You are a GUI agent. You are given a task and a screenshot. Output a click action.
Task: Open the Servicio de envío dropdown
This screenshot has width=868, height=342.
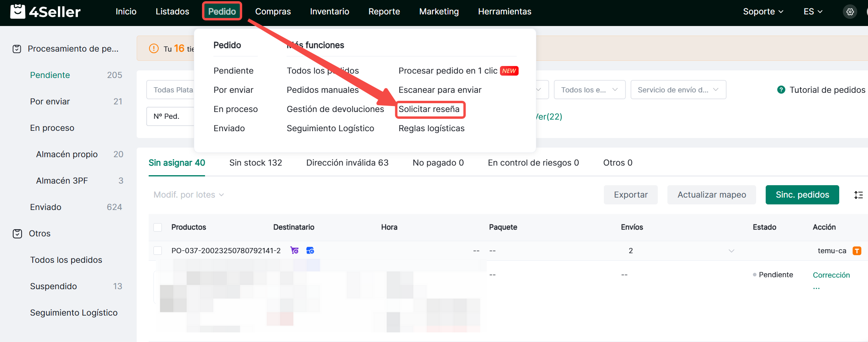coord(678,90)
